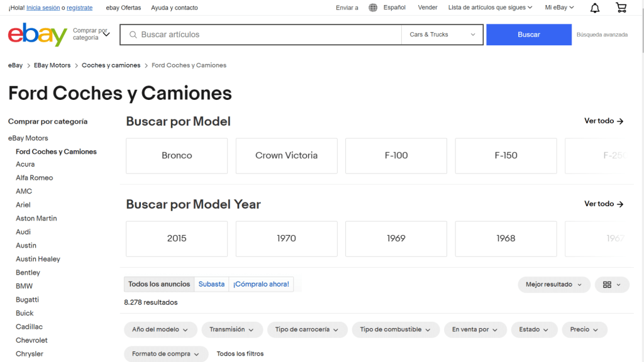The height and width of the screenshot is (362, 644).
Task: Open the Mejor resultado sort dropdown
Action: (x=553, y=285)
